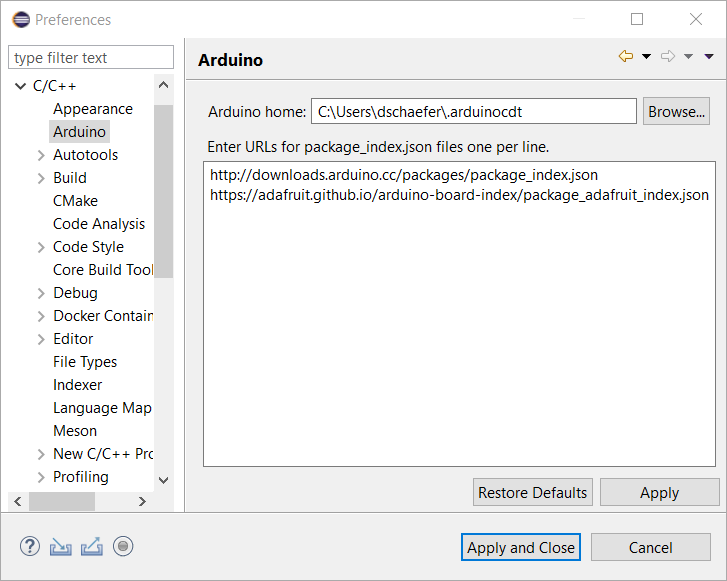The image size is (727, 581).
Task: Expand the Autotools tree node
Action: click(41, 155)
